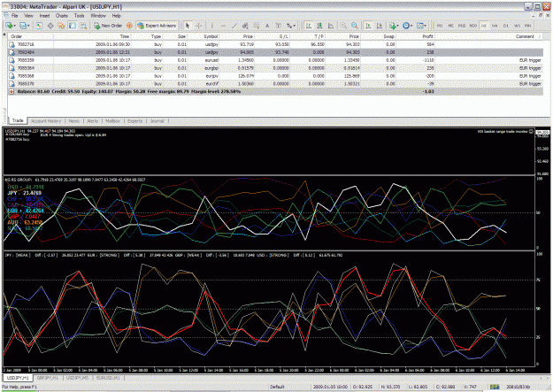Open the Tools menu
The image size is (553, 392).
pyautogui.click(x=80, y=16)
